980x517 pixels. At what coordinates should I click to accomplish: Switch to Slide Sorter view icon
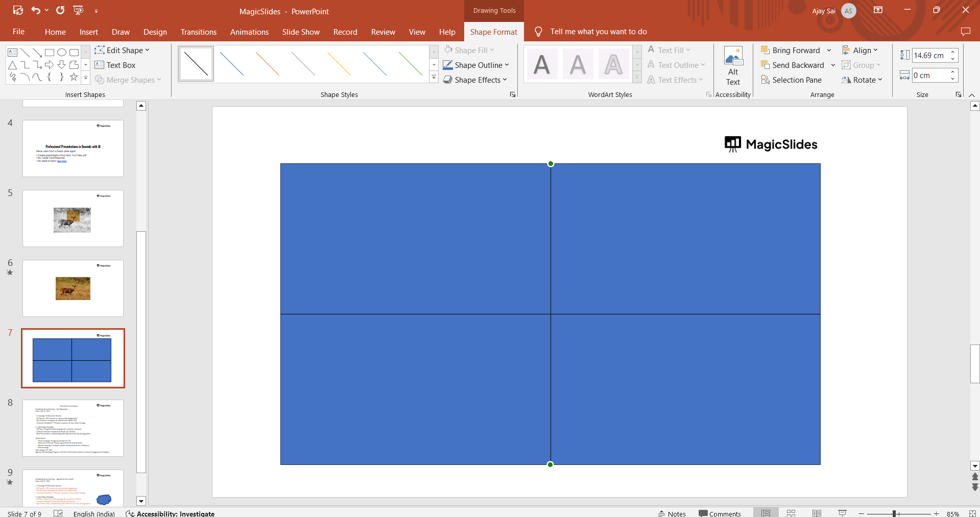point(791,513)
